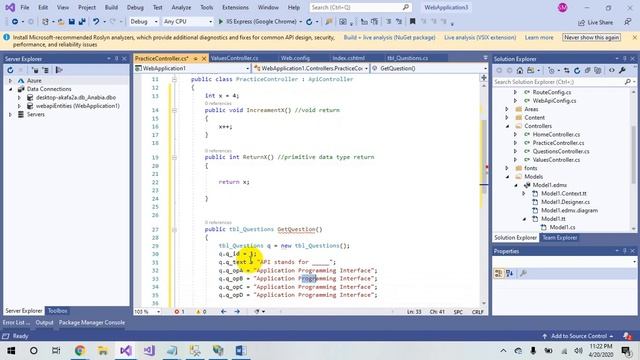Click Property Pages wrench in Properties panel

(x=523, y=273)
